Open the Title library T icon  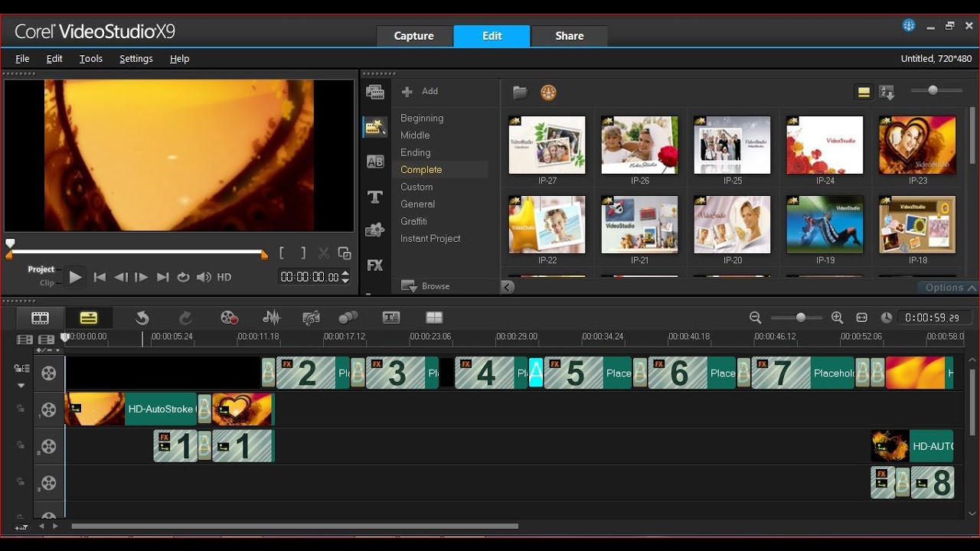click(375, 197)
